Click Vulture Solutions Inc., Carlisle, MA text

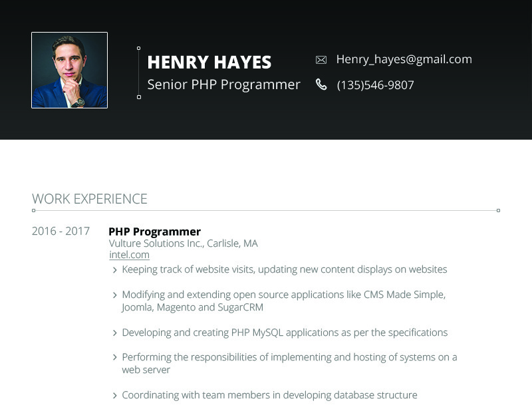coord(184,243)
